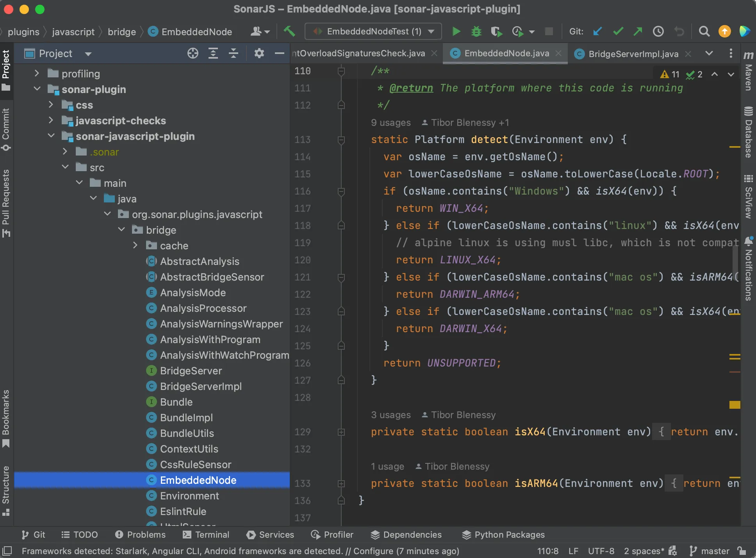This screenshot has width=756, height=558.
Task: Switch to the OverloadSignaturesCheck.java tab
Action: coord(365,54)
